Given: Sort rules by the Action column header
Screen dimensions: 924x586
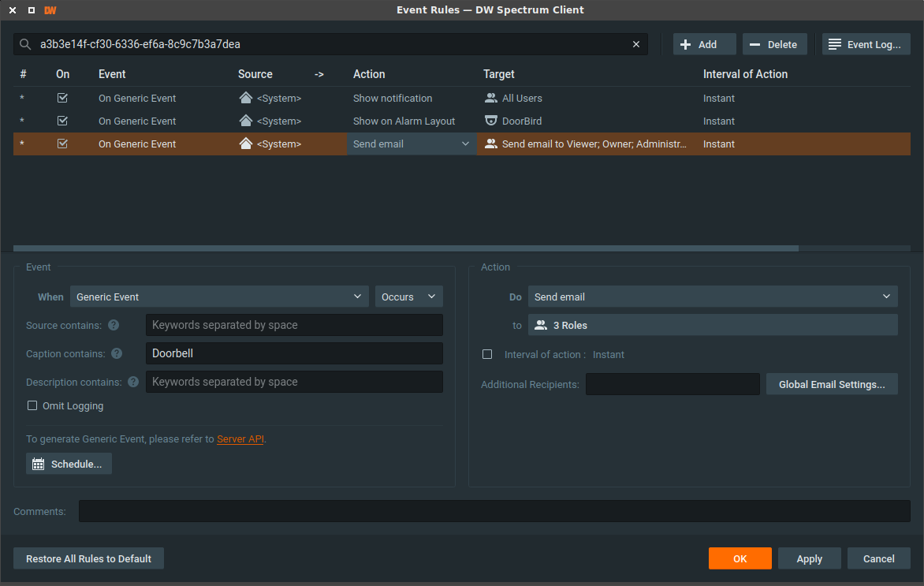Looking at the screenshot, I should [x=369, y=74].
